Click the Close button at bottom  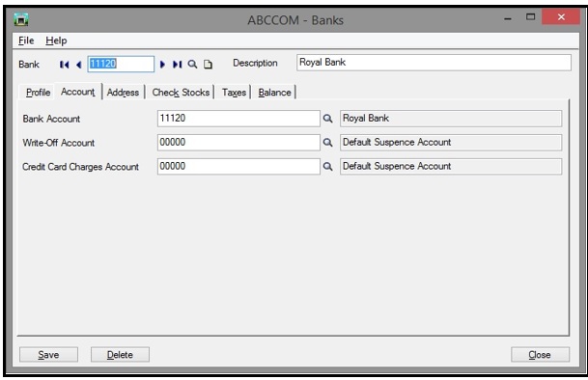(540, 355)
